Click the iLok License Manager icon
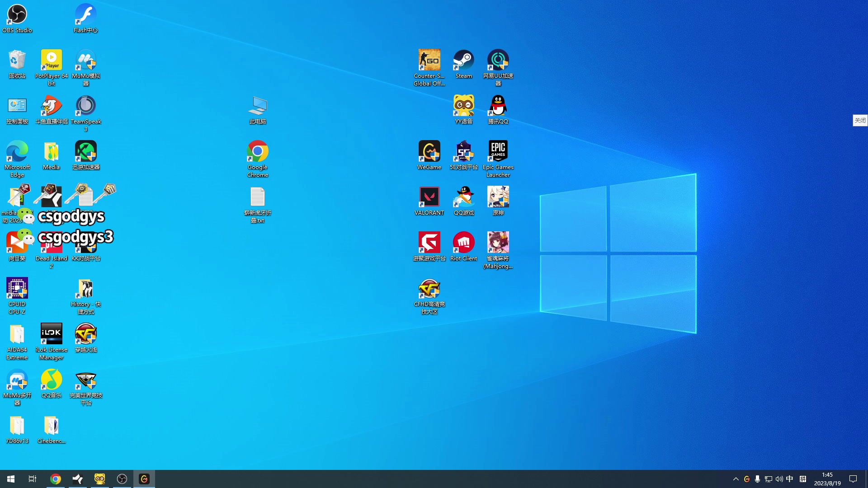This screenshot has width=868, height=488. 52,342
